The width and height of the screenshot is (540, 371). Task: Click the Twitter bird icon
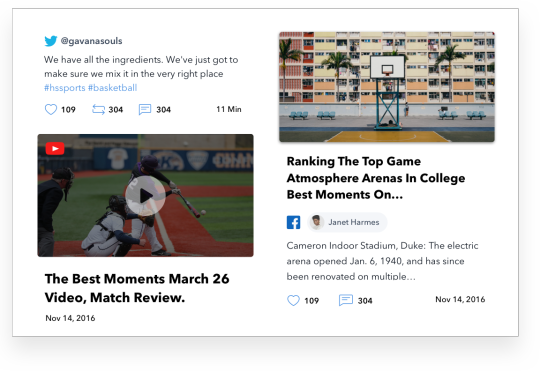tap(51, 41)
